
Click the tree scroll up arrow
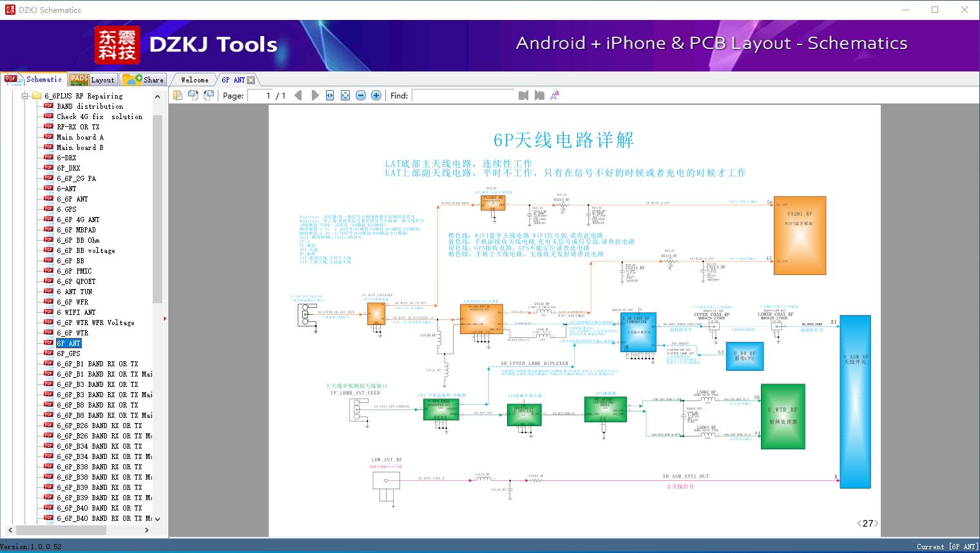[x=157, y=97]
